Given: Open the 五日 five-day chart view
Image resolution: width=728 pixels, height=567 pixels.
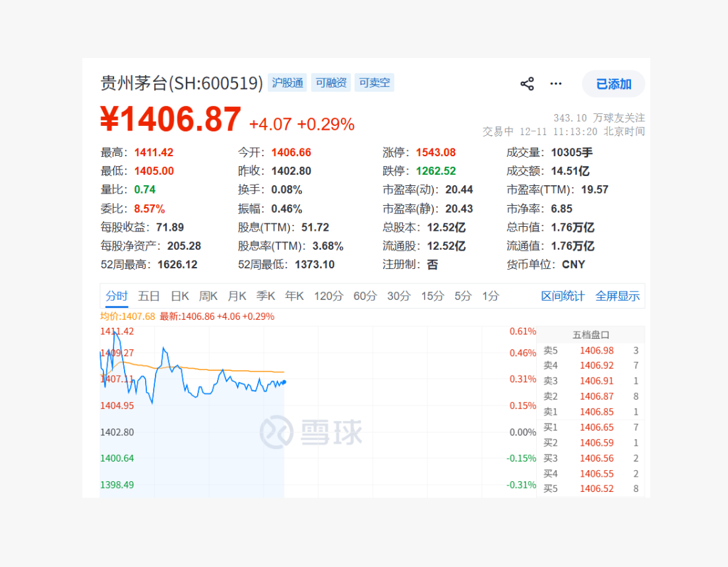Looking at the screenshot, I should (150, 296).
